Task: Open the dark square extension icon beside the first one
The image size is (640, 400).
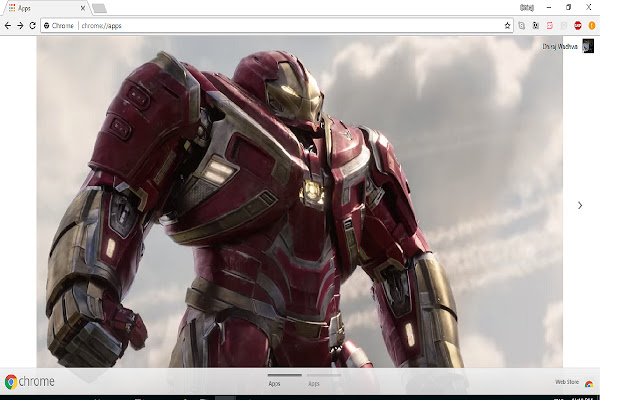Action: (536, 26)
